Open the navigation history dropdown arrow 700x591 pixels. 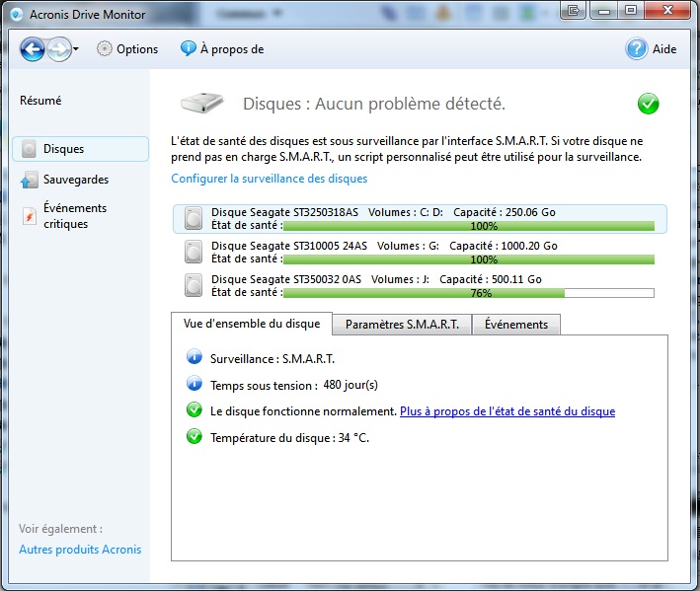[76, 49]
